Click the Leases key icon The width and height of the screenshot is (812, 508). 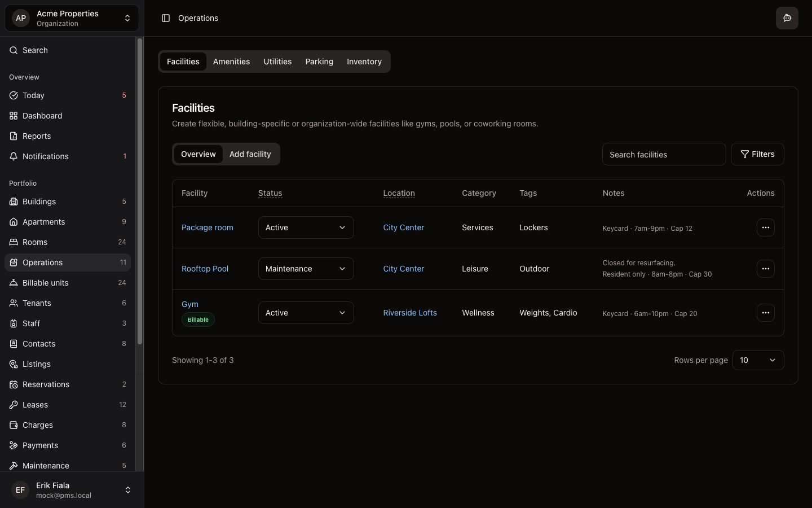pos(14,405)
